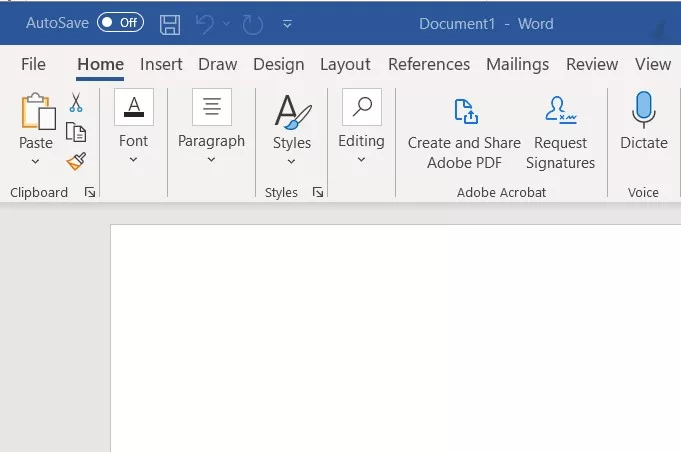Click the Copy icon

click(76, 132)
